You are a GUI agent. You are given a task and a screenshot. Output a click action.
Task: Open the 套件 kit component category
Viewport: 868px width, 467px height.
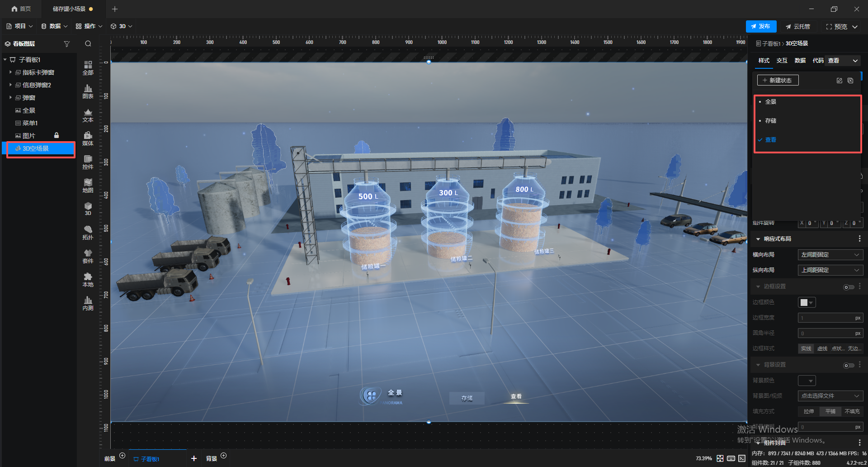coord(88,256)
